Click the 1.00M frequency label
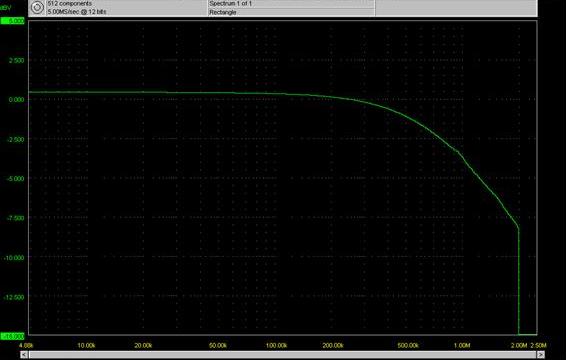This screenshot has height=360, width=567. tap(462, 346)
